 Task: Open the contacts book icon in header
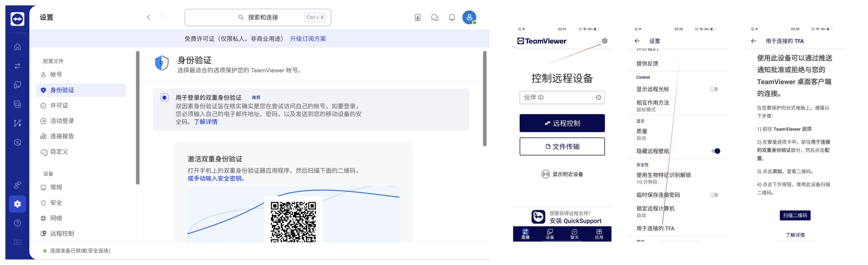tap(417, 17)
